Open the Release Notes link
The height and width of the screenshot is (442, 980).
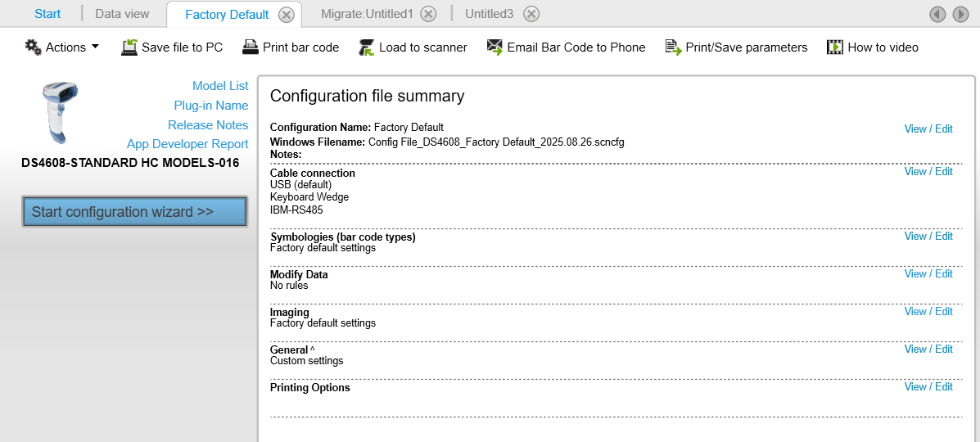pyautogui.click(x=208, y=125)
